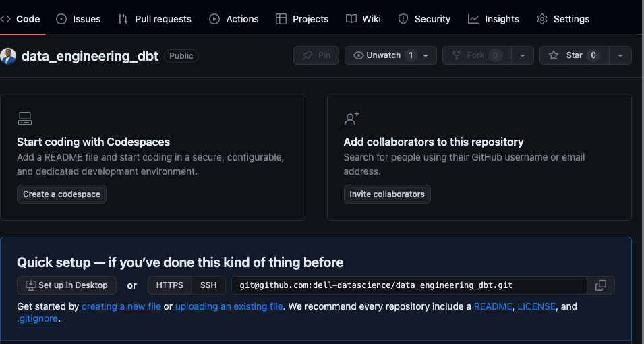Star the data_engineering_dbt repository
Viewport: 644px width, 344px height.
574,55
